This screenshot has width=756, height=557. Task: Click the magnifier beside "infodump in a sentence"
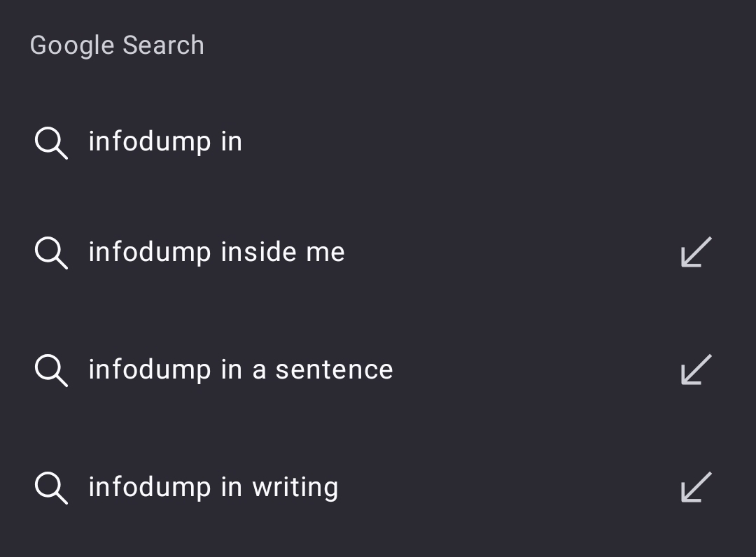point(51,370)
